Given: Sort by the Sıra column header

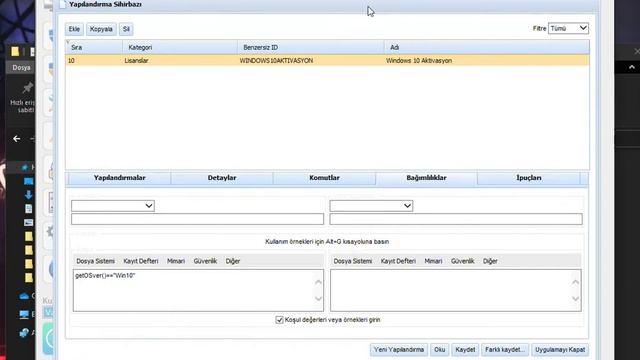Looking at the screenshot, I should (94, 47).
